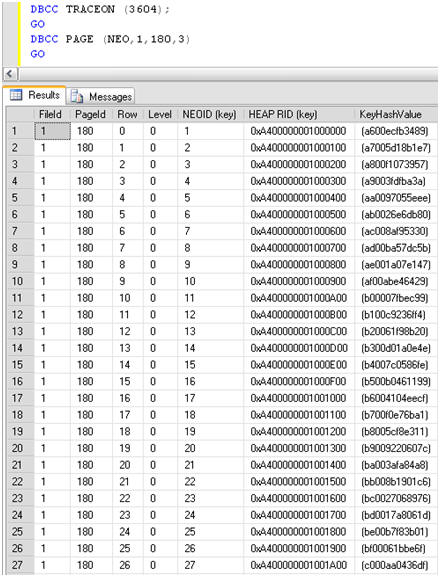The height and width of the screenshot is (577, 440).
Task: Click the Messages tab icon
Action: (x=77, y=96)
